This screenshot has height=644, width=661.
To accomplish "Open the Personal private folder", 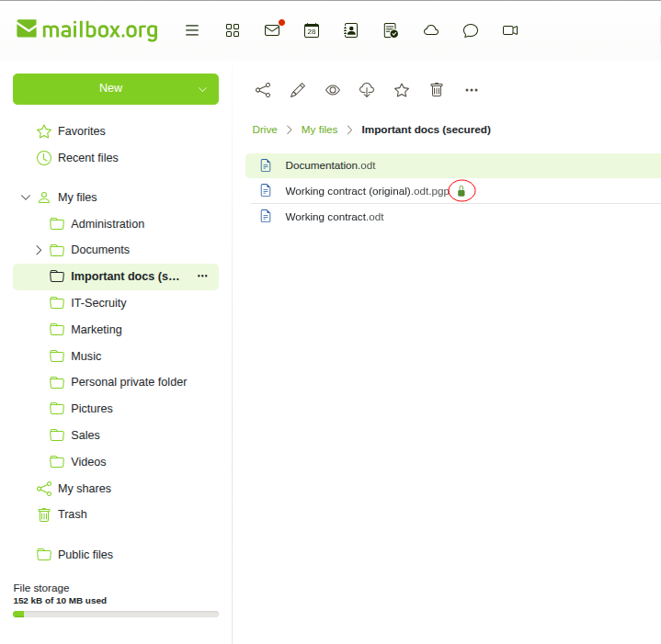I will [129, 382].
